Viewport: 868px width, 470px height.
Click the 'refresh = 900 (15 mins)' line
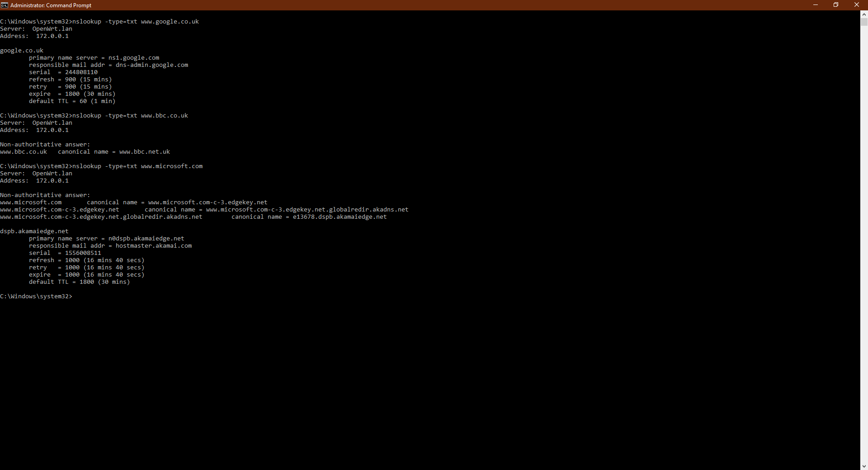pyautogui.click(x=71, y=80)
